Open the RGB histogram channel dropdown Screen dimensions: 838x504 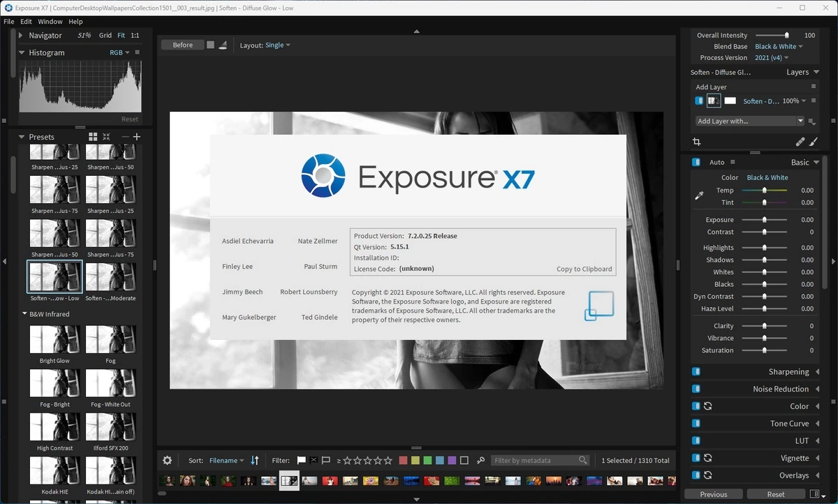pos(119,52)
